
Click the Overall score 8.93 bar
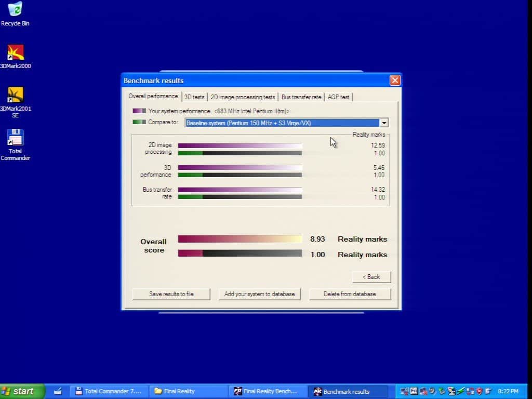(240, 239)
